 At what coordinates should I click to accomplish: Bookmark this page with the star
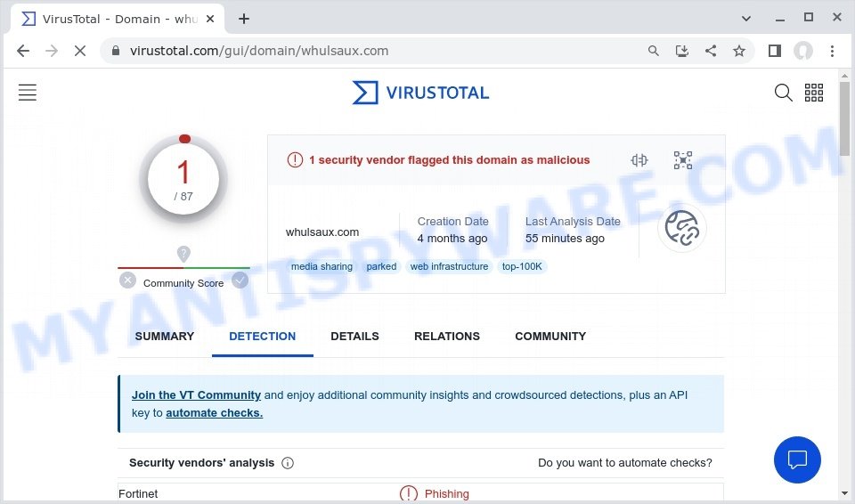coord(739,51)
